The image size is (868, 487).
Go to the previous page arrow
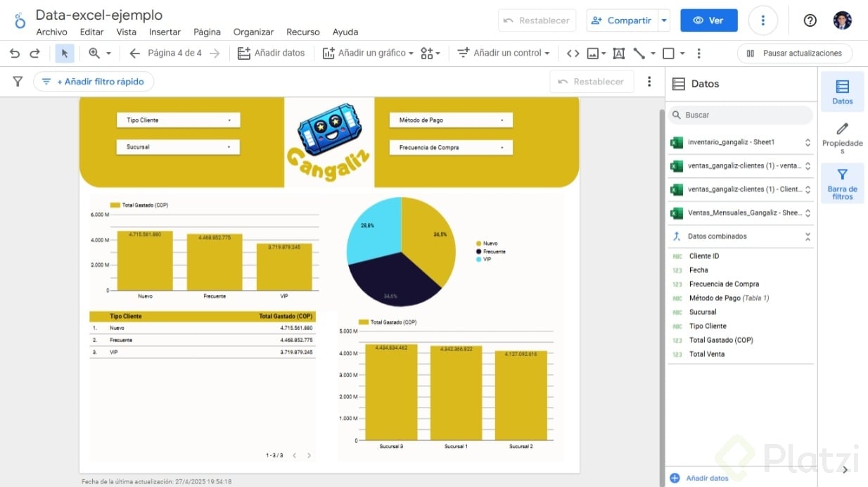tap(134, 53)
